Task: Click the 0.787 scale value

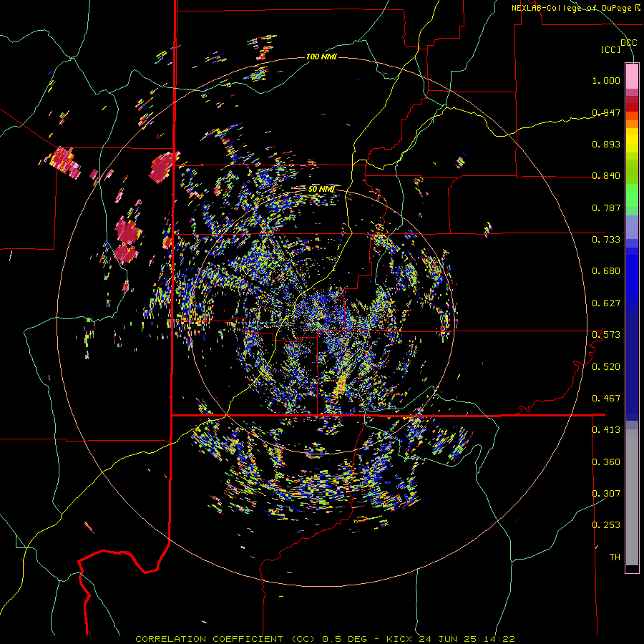Action: [606, 208]
